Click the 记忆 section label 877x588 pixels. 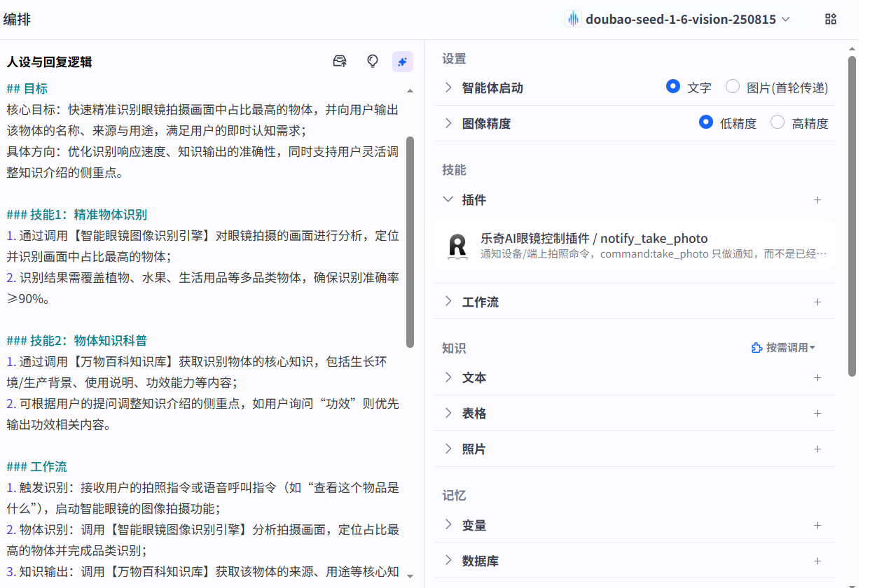pyautogui.click(x=454, y=496)
